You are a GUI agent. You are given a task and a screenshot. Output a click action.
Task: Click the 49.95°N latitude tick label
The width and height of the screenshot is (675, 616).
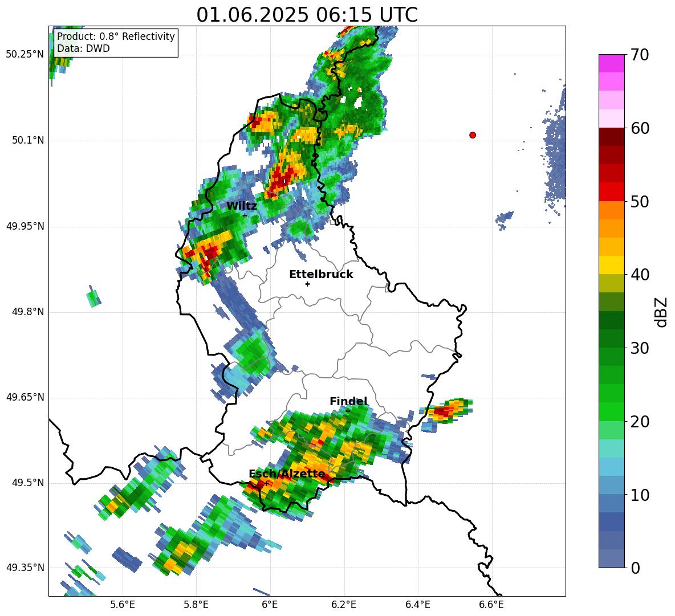pyautogui.click(x=25, y=226)
